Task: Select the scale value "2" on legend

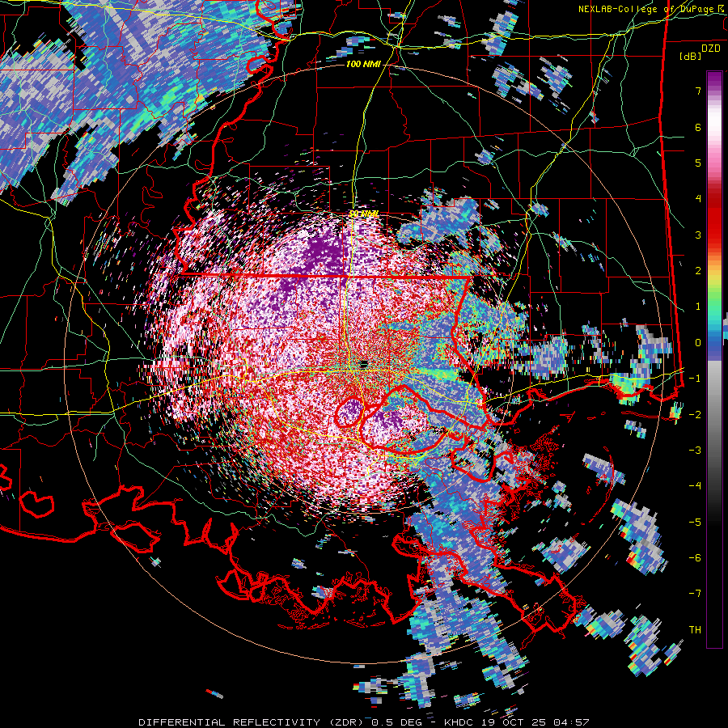Action: [698, 271]
